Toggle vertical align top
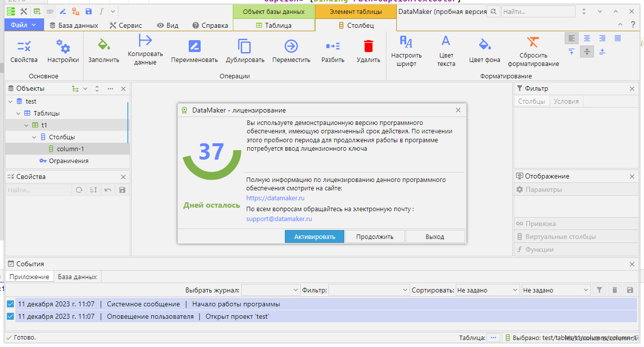Screen dimensions: 644x347 click(x=572, y=52)
